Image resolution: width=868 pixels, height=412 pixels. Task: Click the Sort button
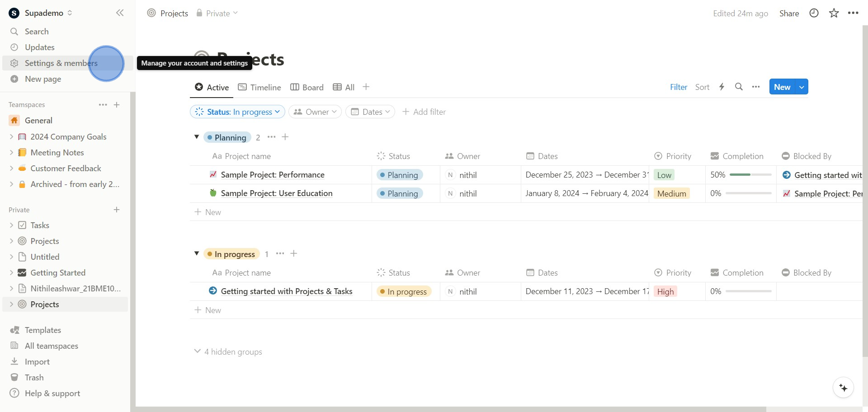(x=702, y=87)
